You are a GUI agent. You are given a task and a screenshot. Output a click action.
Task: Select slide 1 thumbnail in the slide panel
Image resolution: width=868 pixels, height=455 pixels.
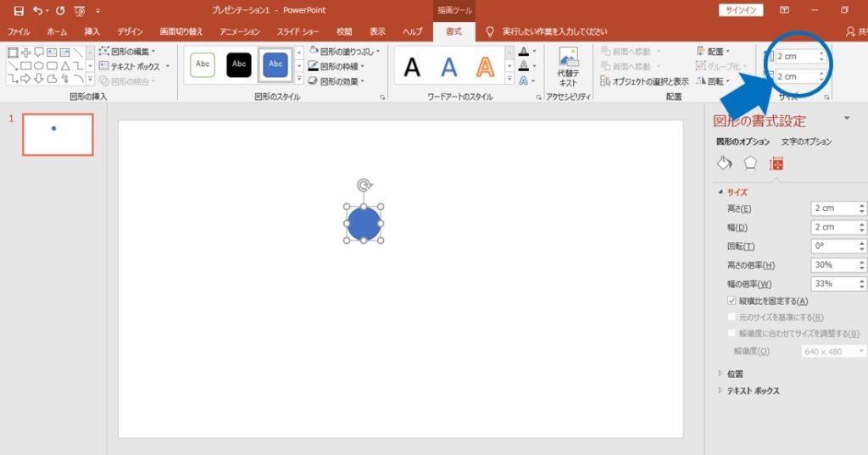click(58, 135)
